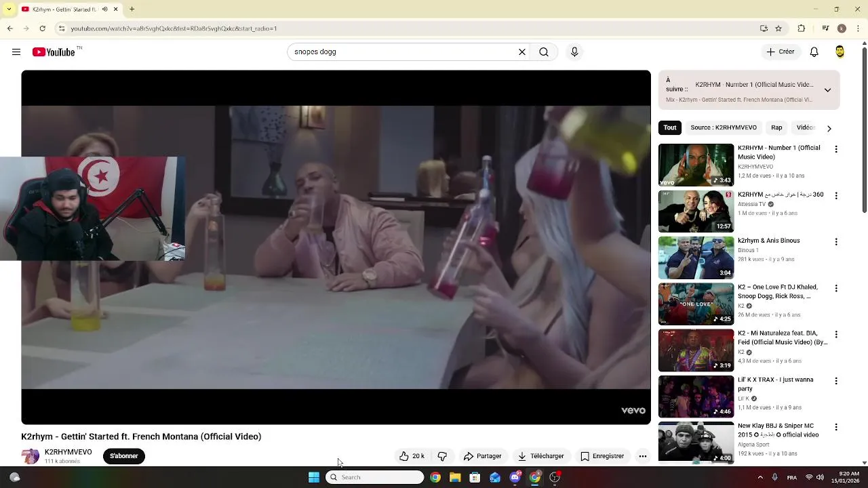Open File Explorer from the taskbar
The image size is (868, 488).
click(x=455, y=477)
